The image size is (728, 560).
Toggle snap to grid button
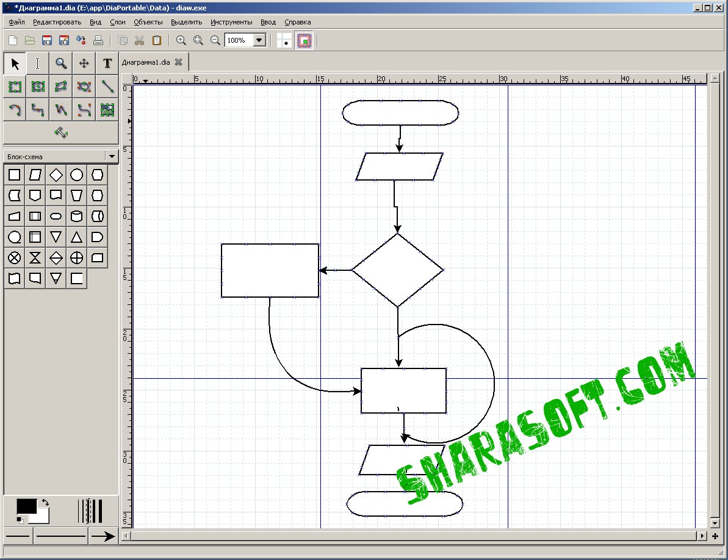284,40
